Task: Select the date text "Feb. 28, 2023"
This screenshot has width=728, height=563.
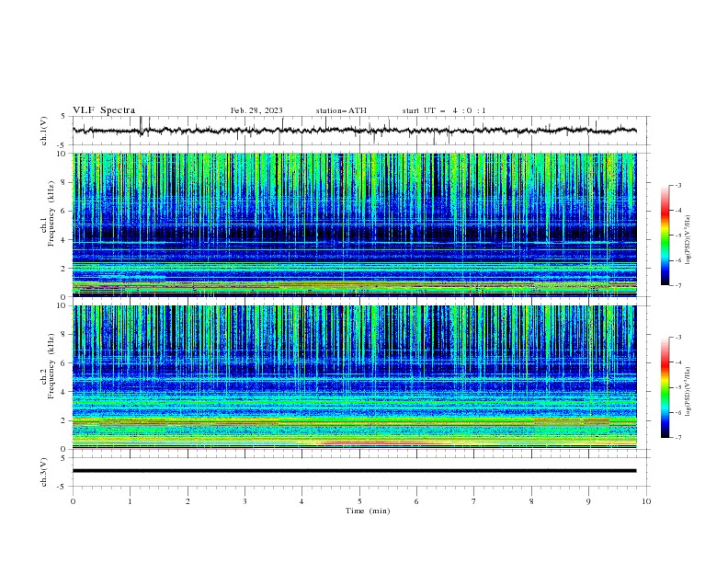Action: [256, 110]
